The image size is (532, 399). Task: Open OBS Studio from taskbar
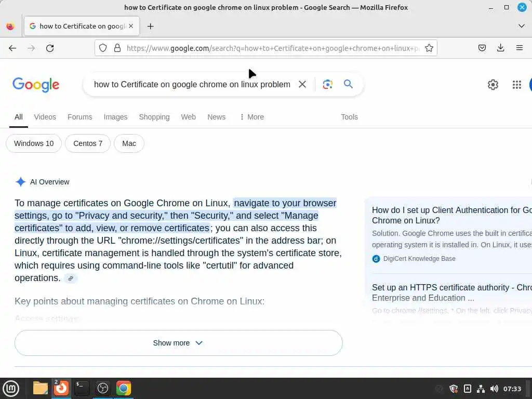coord(103,388)
